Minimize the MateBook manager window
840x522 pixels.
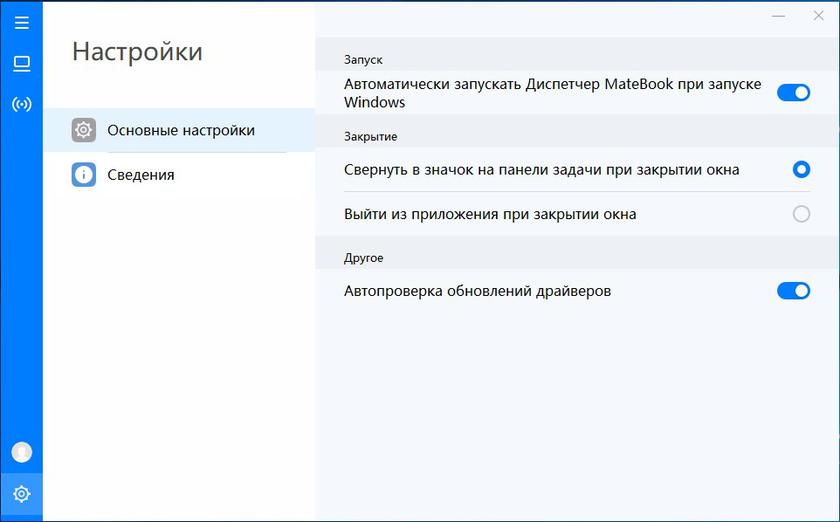[780, 16]
